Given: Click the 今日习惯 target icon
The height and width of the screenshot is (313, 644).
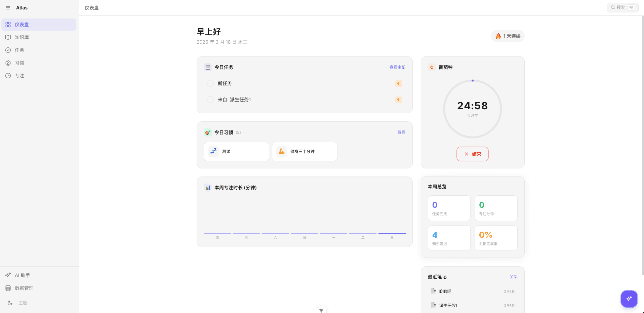Looking at the screenshot, I should [x=208, y=132].
